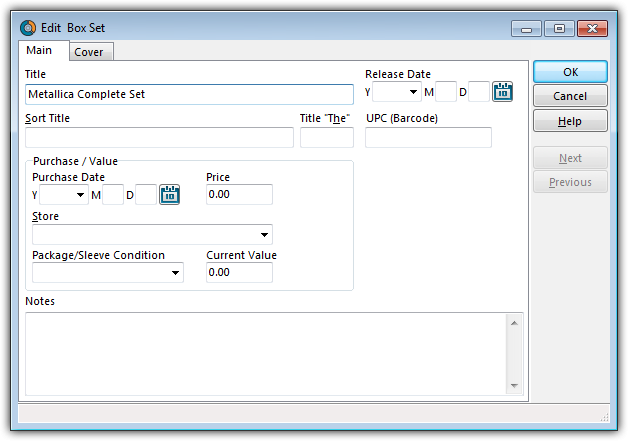
Task: Click the Release Date month field
Action: click(x=446, y=92)
